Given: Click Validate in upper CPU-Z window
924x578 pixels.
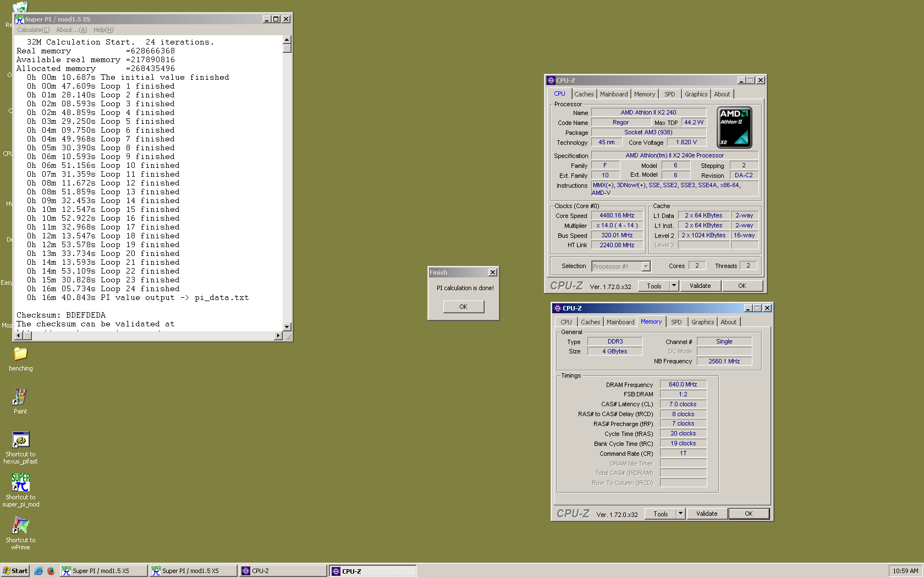Looking at the screenshot, I should pos(700,286).
